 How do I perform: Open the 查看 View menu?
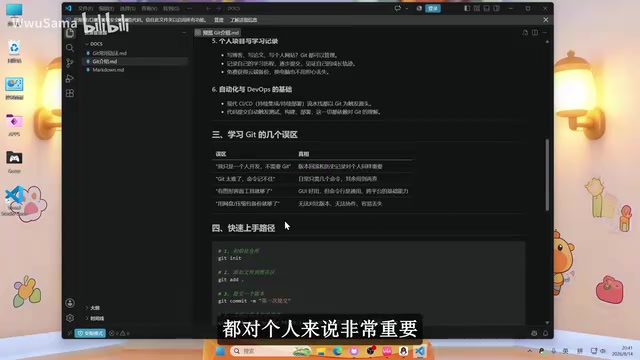coord(149,8)
